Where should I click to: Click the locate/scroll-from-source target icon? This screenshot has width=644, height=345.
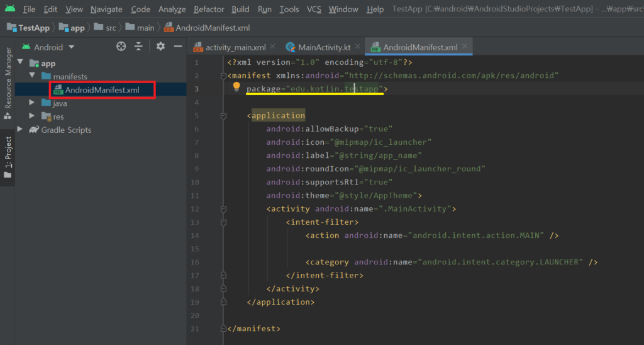pos(121,47)
